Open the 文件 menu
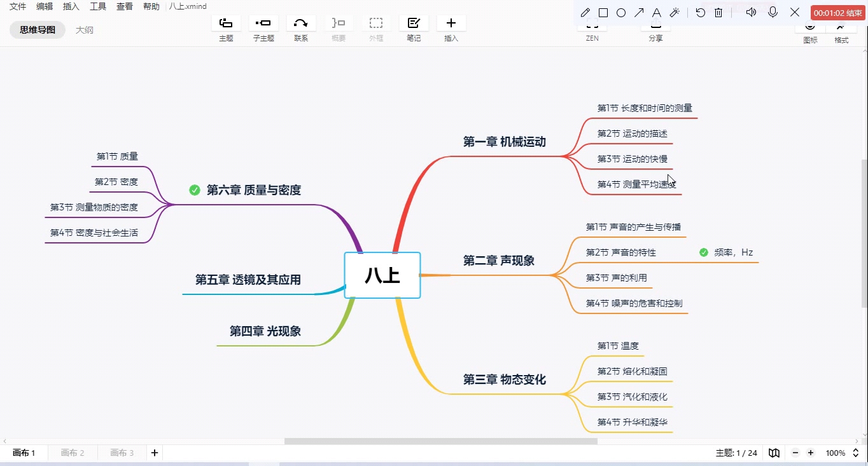Screen dimensions: 868x466 [x=18, y=6]
